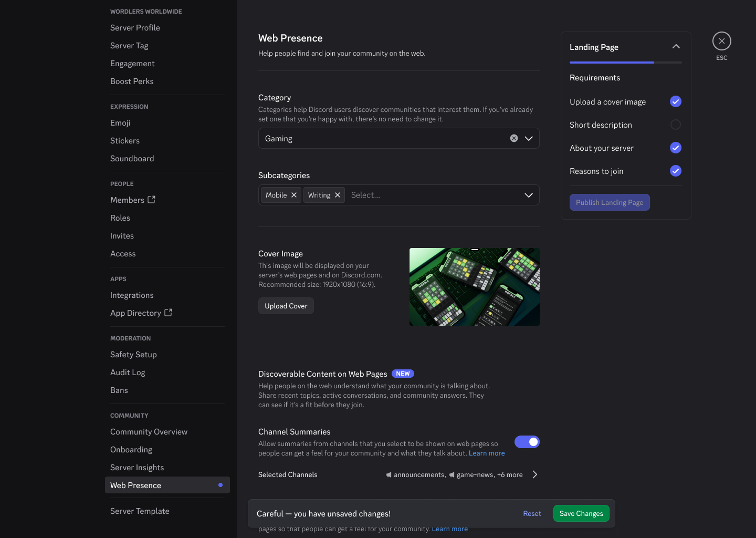Clear the Gaming category selection
The height and width of the screenshot is (538, 756).
(x=514, y=138)
